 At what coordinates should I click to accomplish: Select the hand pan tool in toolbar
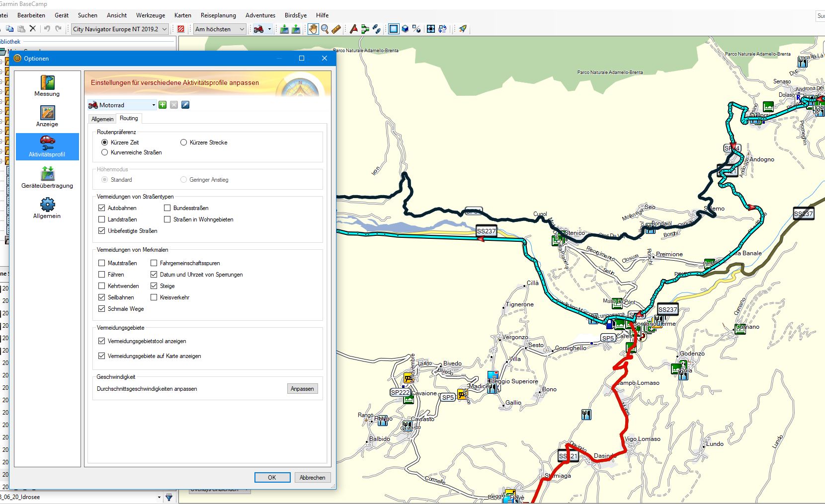pyautogui.click(x=313, y=29)
